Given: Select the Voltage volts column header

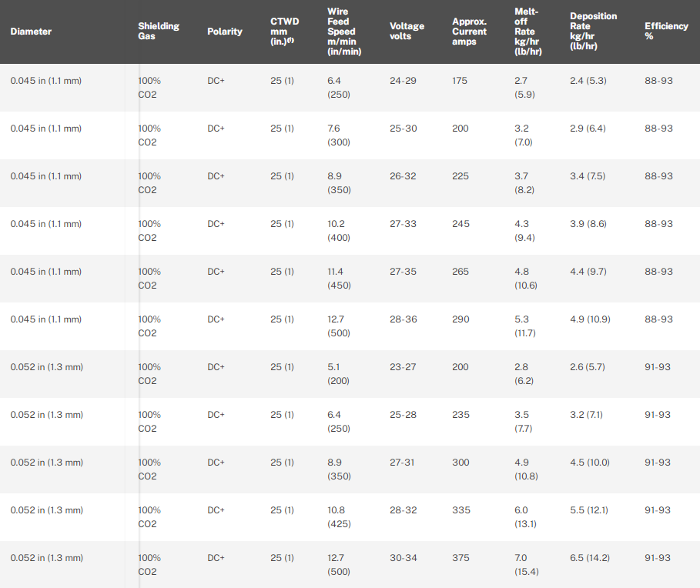Looking at the screenshot, I should tap(407, 32).
